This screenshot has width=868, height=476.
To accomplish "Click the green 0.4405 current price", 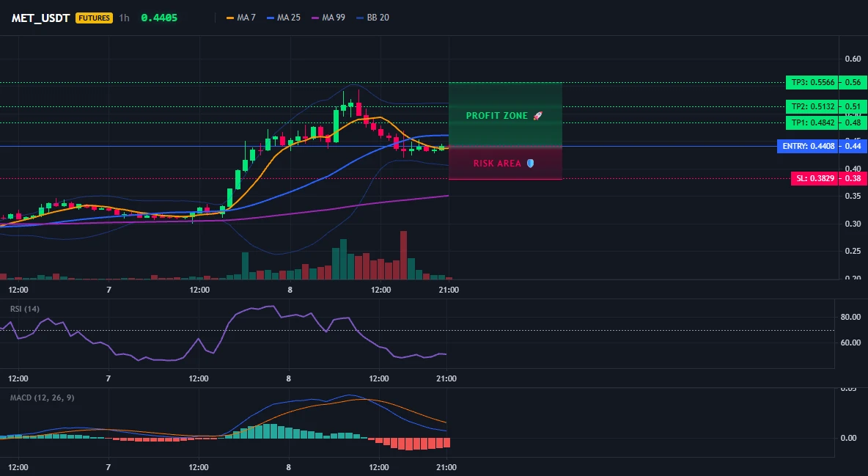I will point(159,18).
